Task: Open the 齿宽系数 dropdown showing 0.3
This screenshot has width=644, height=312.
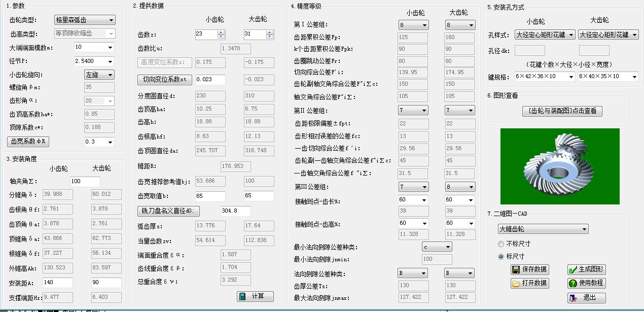Action: (x=99, y=142)
